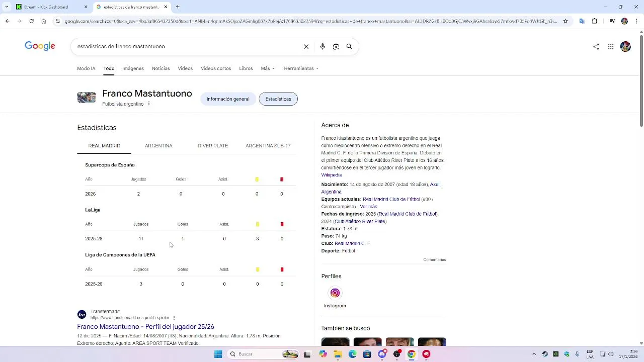Image resolution: width=644 pixels, height=362 pixels.
Task: Open the Real Madrid C. F. club link
Action: 352,243
